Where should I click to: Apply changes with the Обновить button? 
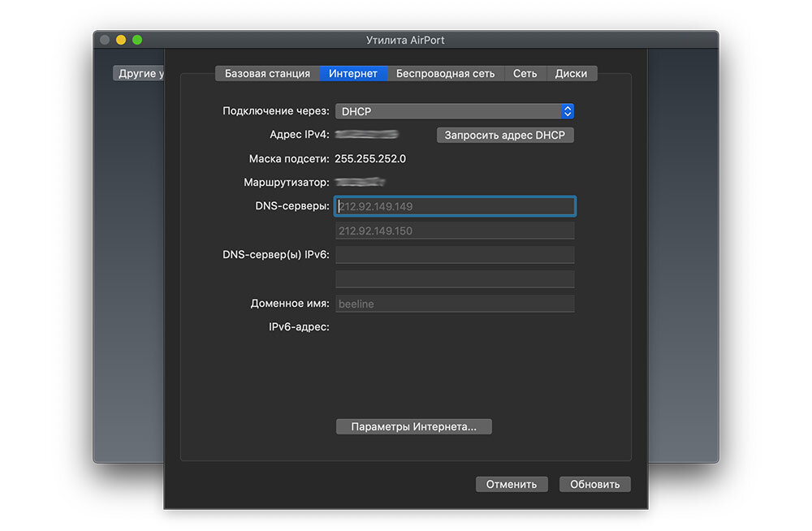pos(594,484)
